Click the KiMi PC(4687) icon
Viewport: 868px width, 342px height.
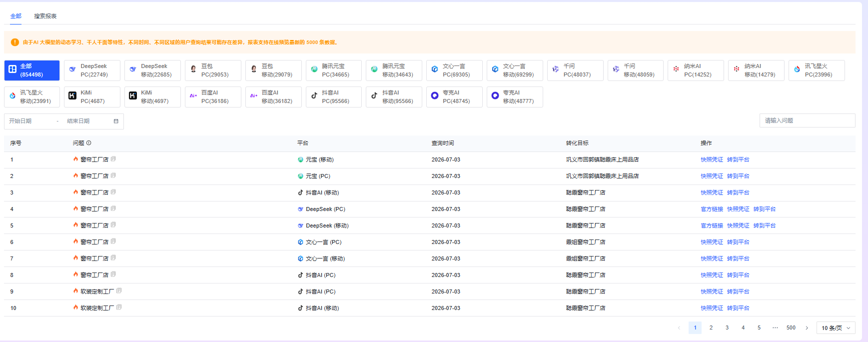(72, 95)
